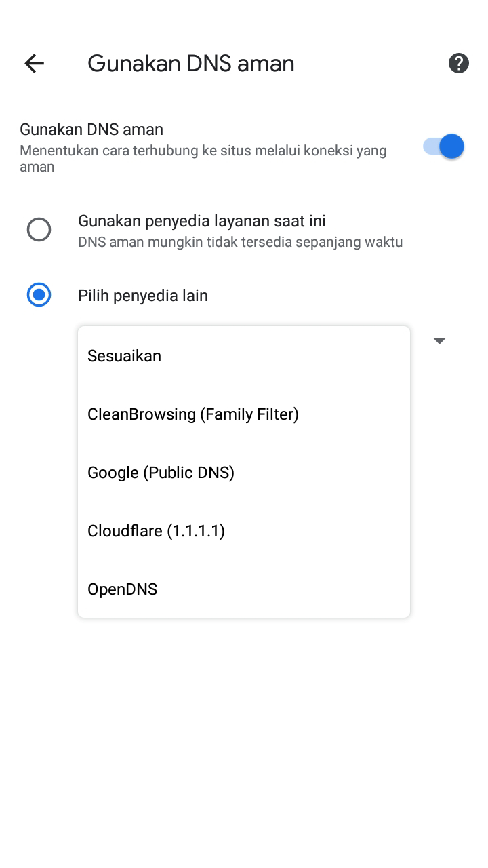
Task: Click the Gunakan DNS aman page title
Action: tap(191, 64)
